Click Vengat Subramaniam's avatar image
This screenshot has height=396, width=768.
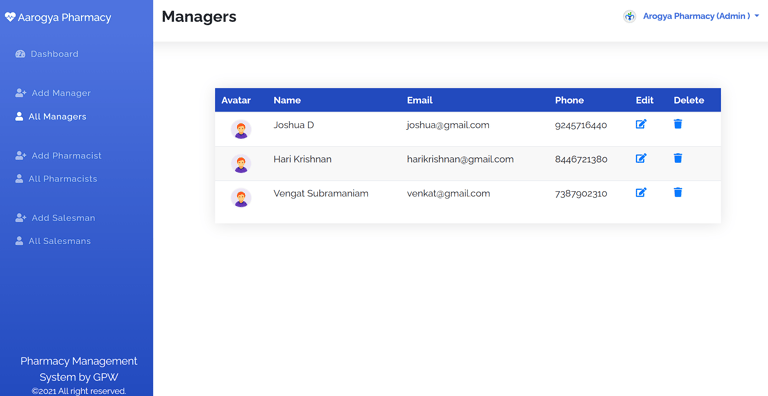[x=241, y=198]
